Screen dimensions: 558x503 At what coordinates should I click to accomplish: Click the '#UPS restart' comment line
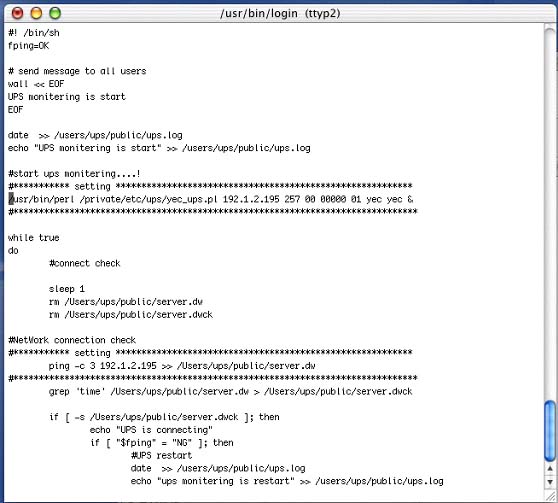coord(161,455)
